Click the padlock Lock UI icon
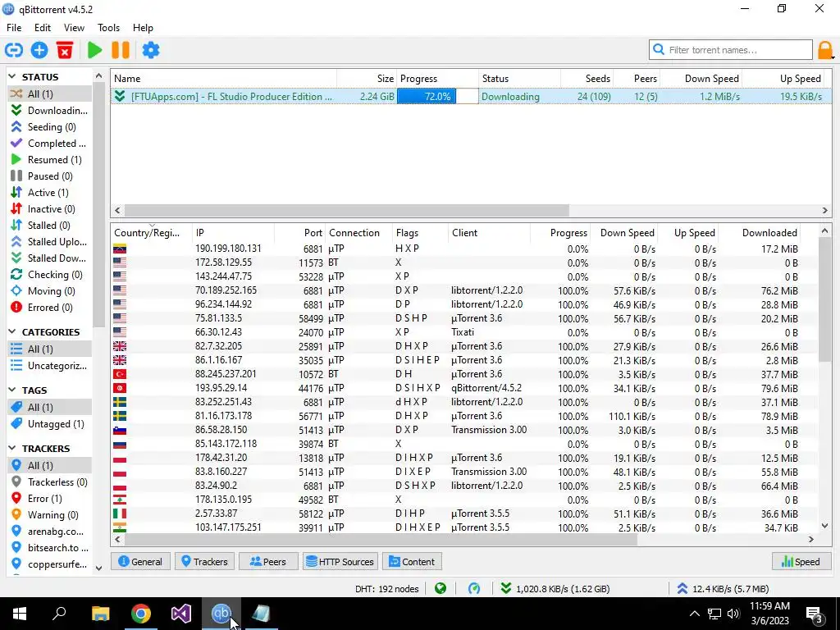This screenshot has width=840, height=630. click(x=824, y=50)
